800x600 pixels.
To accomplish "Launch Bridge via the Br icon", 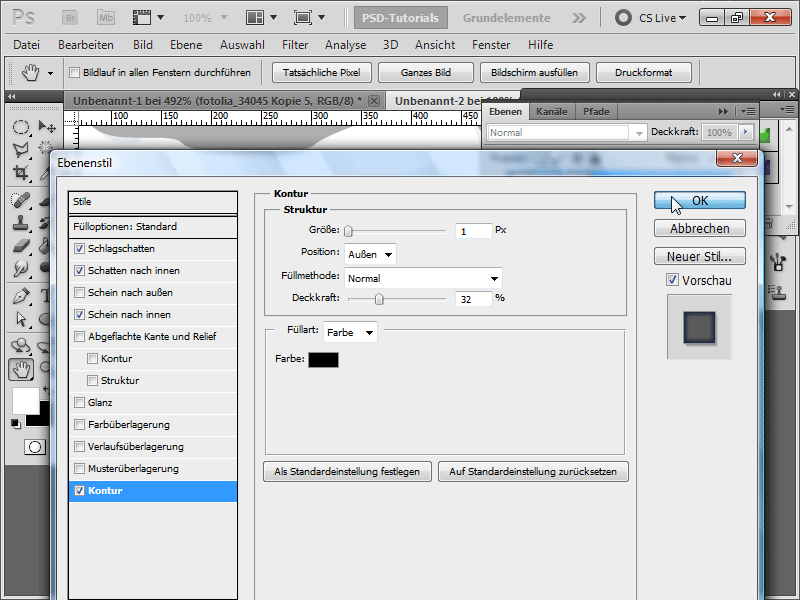I will pos(70,18).
